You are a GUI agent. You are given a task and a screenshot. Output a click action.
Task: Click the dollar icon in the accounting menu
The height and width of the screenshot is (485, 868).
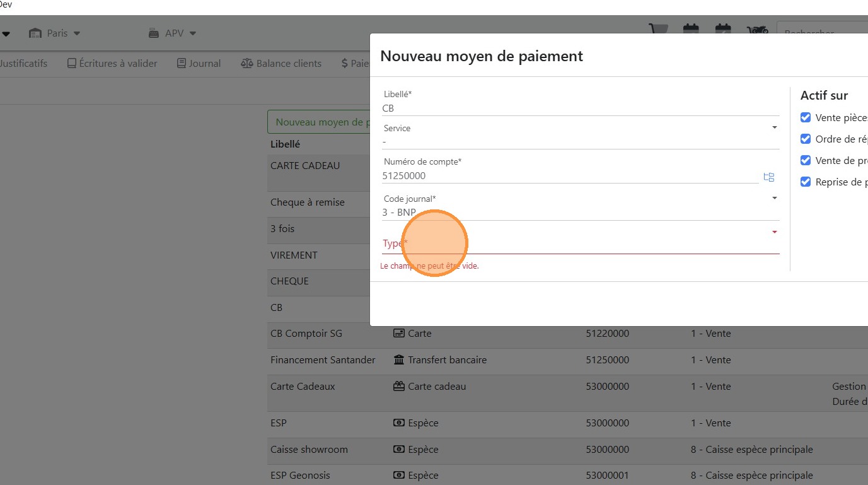[x=345, y=63]
